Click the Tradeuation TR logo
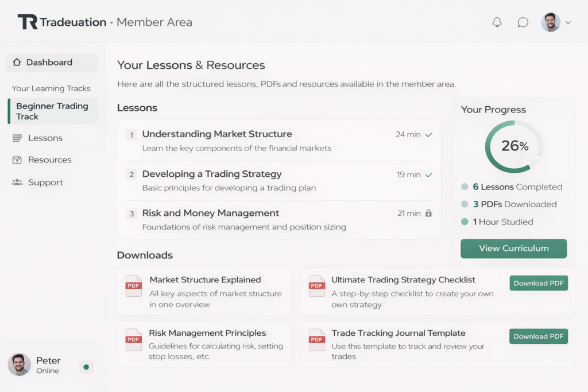588x392 pixels. pos(28,22)
